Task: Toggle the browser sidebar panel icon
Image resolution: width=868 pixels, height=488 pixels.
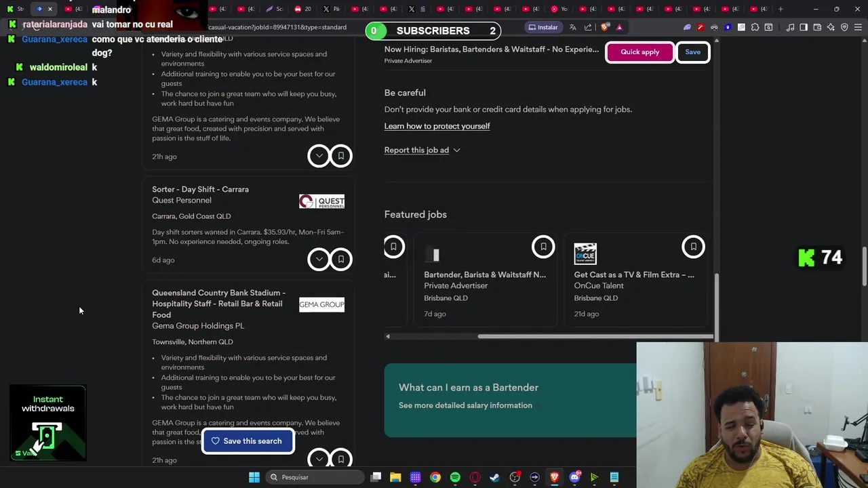Action: point(804,27)
